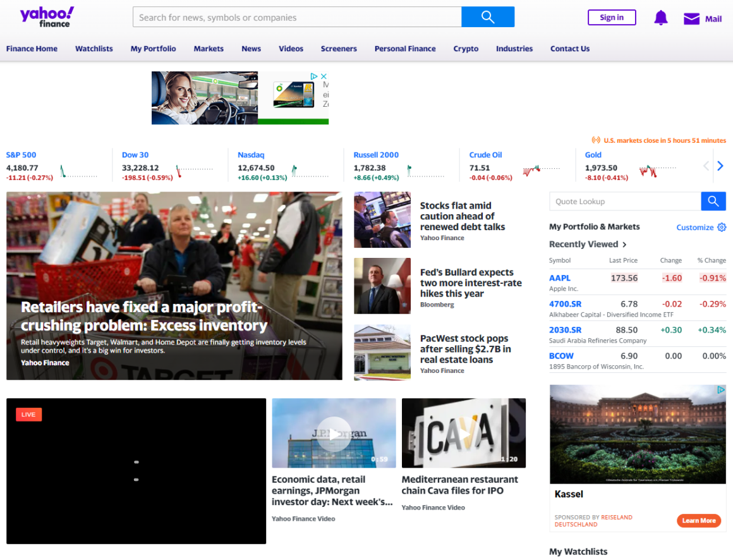733x560 pixels.
Task: Open the Crypto navigation tab
Action: [x=466, y=49]
